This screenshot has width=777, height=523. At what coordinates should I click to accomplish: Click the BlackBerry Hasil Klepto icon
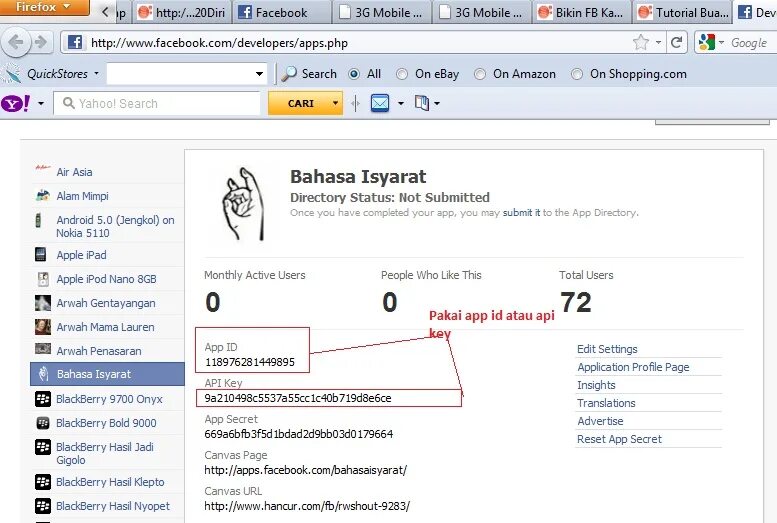point(43,481)
